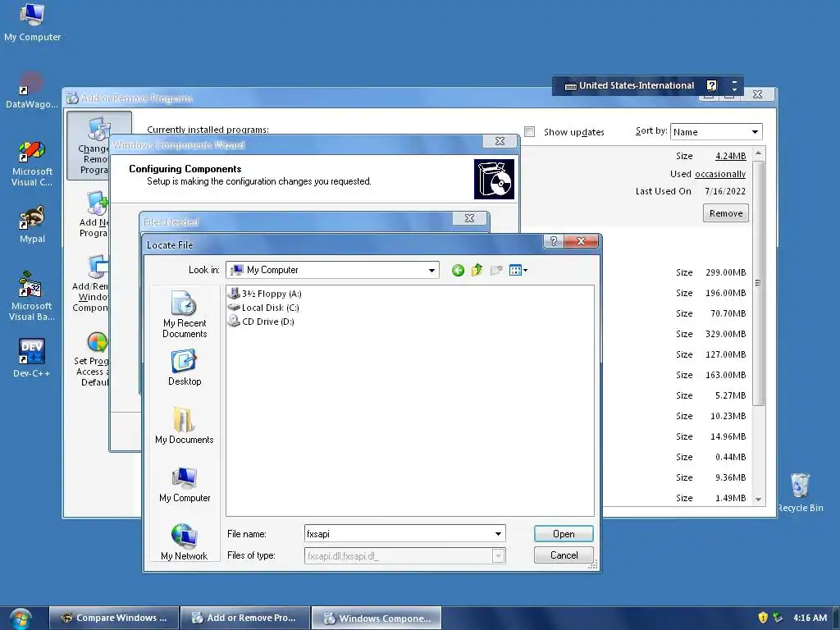Click the 4.24MB size link

pyautogui.click(x=731, y=156)
